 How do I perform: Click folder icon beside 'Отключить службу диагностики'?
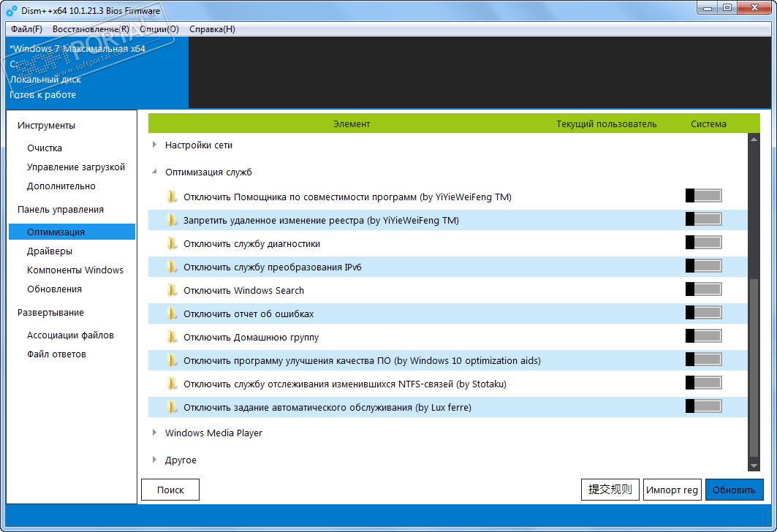pyautogui.click(x=172, y=243)
